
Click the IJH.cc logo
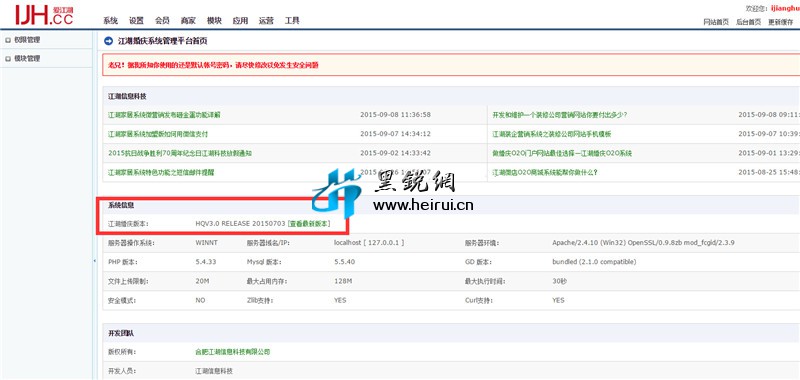[44, 15]
